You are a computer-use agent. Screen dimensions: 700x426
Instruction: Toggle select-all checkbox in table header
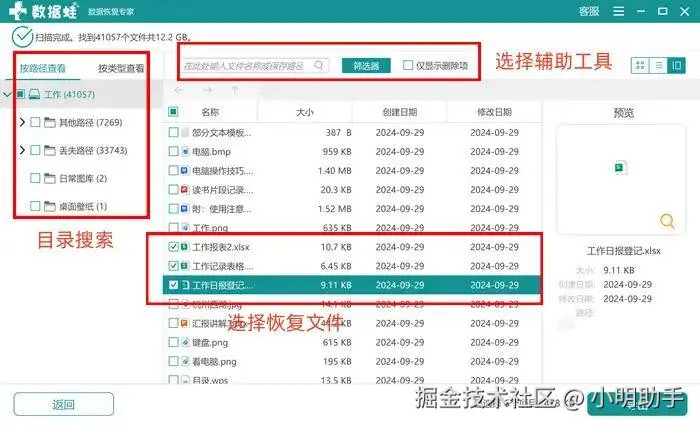click(x=173, y=112)
